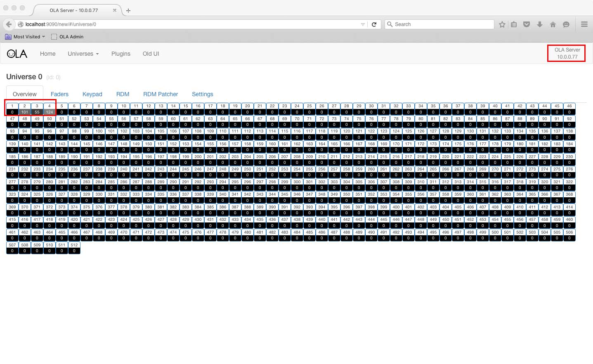
Task: Expand the Universes dropdown menu
Action: 83,54
